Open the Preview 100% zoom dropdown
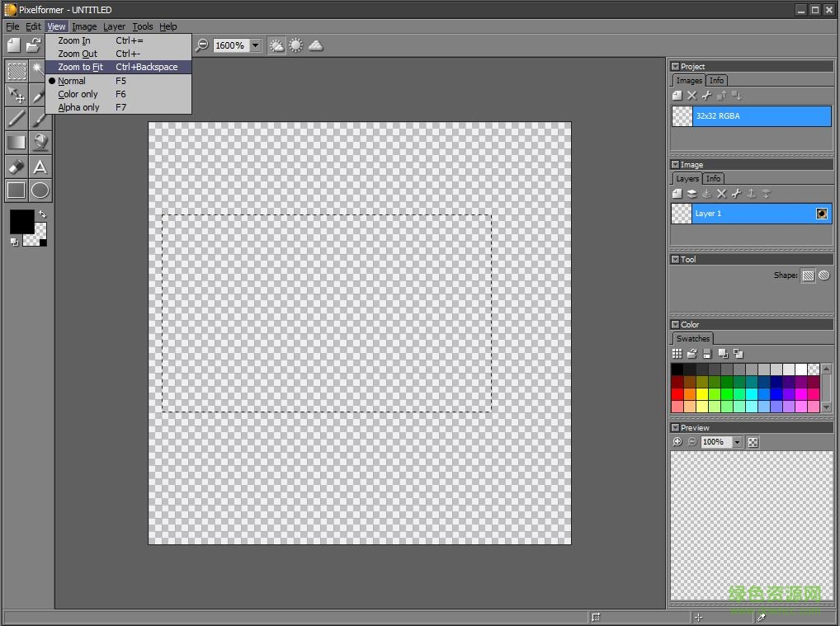This screenshot has width=840, height=626. click(x=737, y=442)
